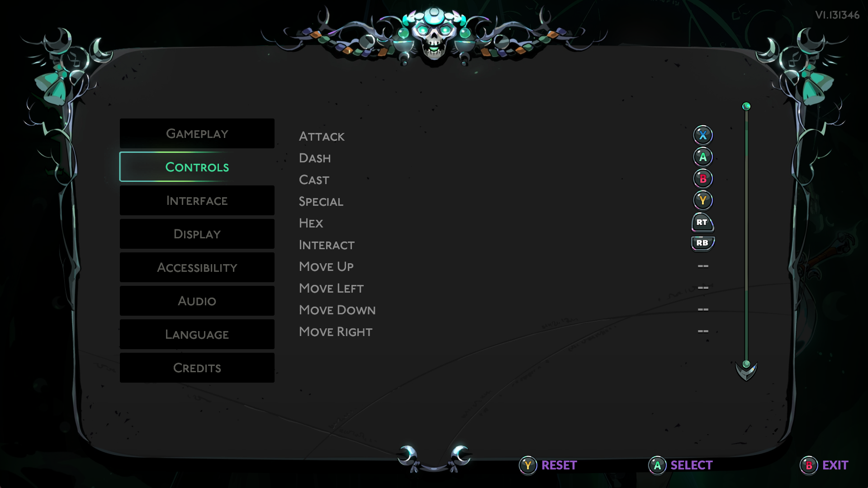Image resolution: width=868 pixels, height=488 pixels.
Task: Click the RB bumper icon for Interact
Action: (x=702, y=243)
